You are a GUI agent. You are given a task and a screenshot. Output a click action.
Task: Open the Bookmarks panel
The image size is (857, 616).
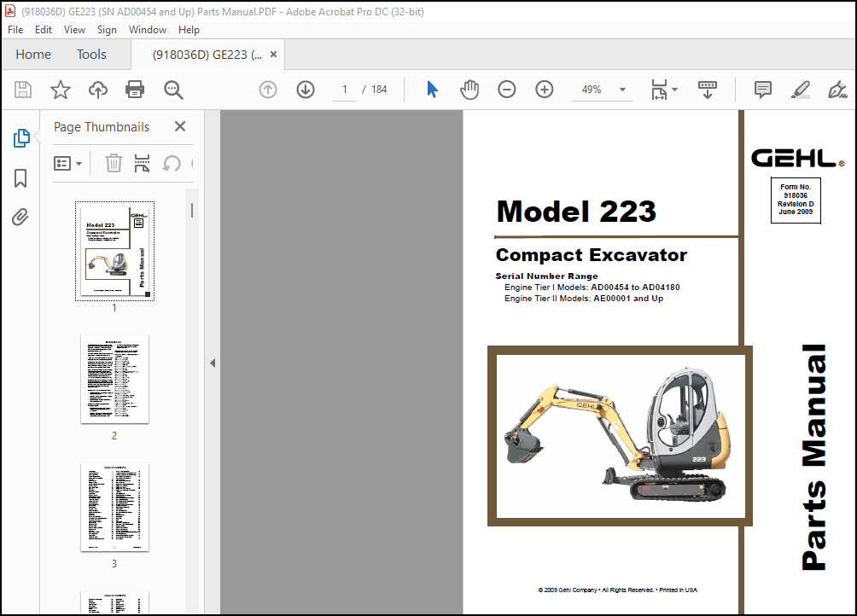(22, 177)
